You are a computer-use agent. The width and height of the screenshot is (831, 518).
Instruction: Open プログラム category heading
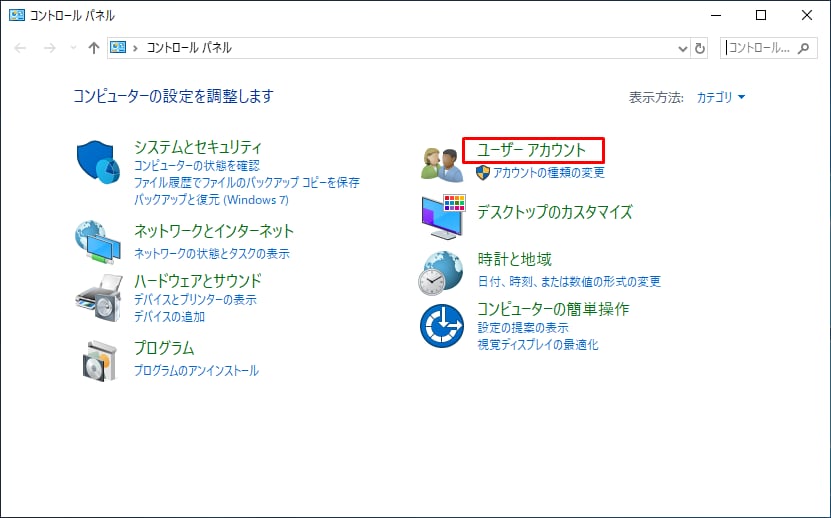tap(164, 348)
